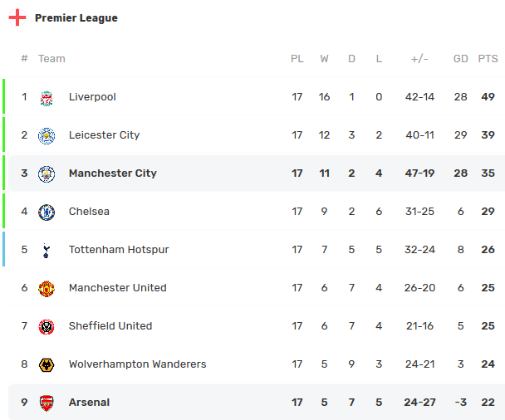Click the Leicester City club crest

click(x=47, y=135)
